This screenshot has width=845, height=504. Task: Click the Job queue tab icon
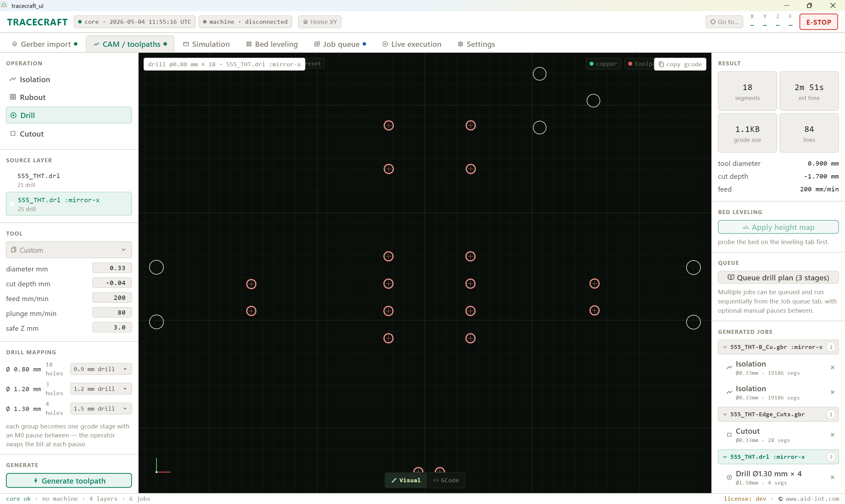click(317, 44)
